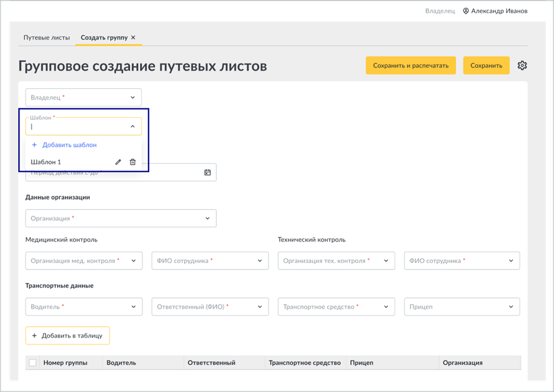Toggle the select-all checkbox in table header
Screen dimensions: 554x392
click(33, 362)
